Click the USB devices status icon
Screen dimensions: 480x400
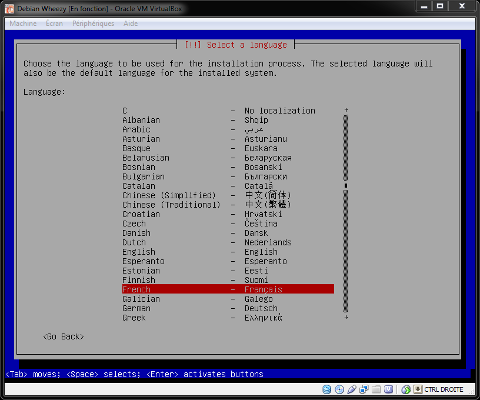pyautogui.click(x=351, y=389)
